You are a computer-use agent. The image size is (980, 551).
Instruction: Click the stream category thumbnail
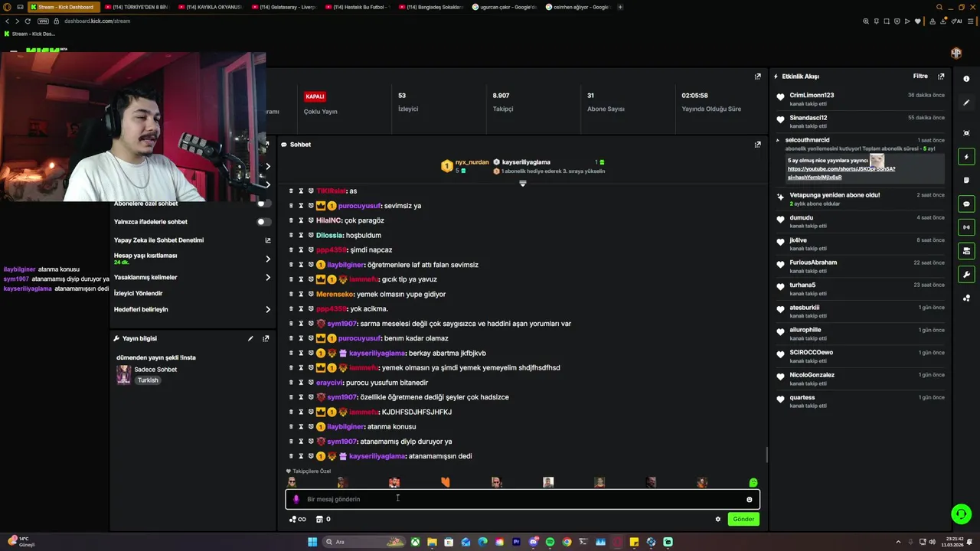tap(123, 375)
